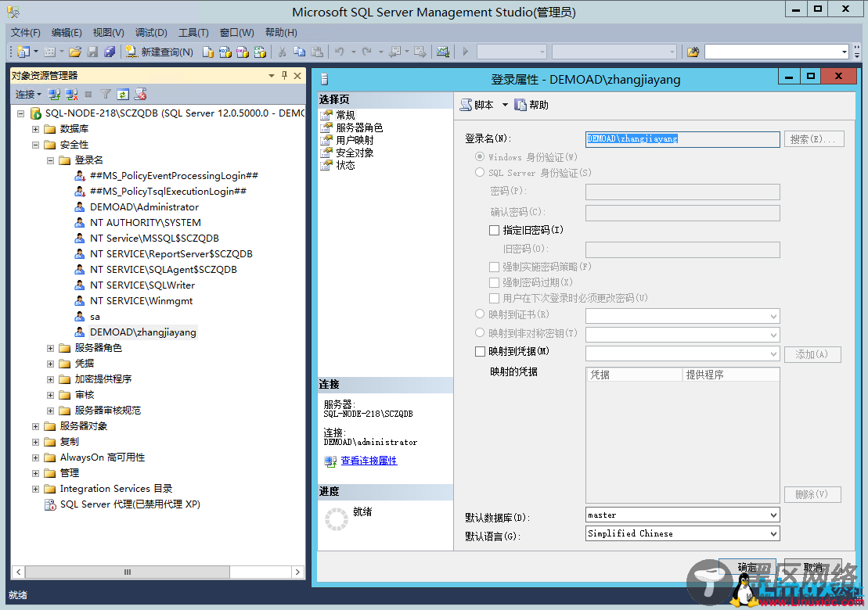Click Connect Object Explorer icon
The image size is (868, 610).
[x=54, y=95]
